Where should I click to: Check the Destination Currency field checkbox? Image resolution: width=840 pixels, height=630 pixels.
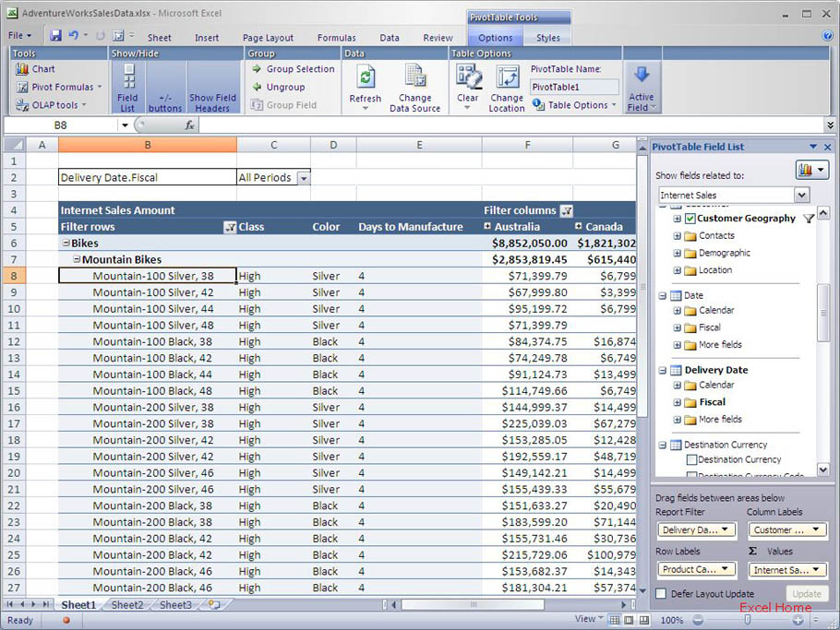click(x=691, y=459)
